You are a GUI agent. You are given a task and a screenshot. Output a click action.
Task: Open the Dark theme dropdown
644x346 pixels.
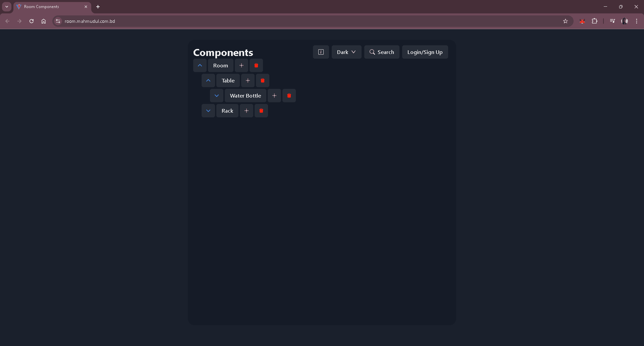coord(346,52)
